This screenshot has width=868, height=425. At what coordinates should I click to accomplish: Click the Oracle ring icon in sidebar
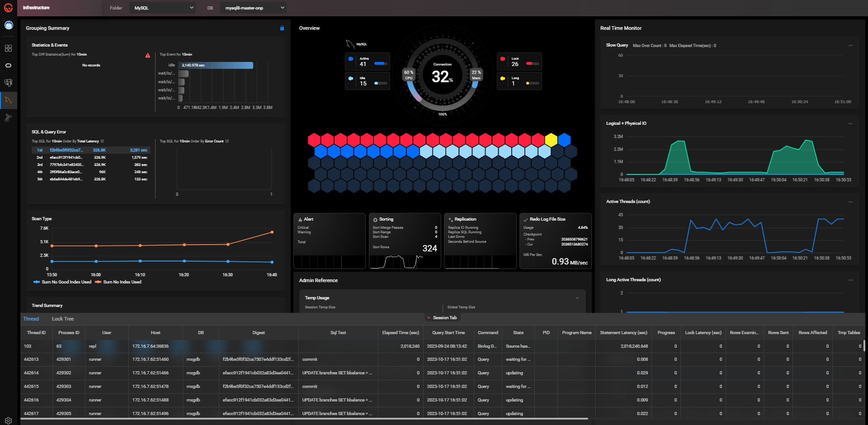[x=8, y=66]
